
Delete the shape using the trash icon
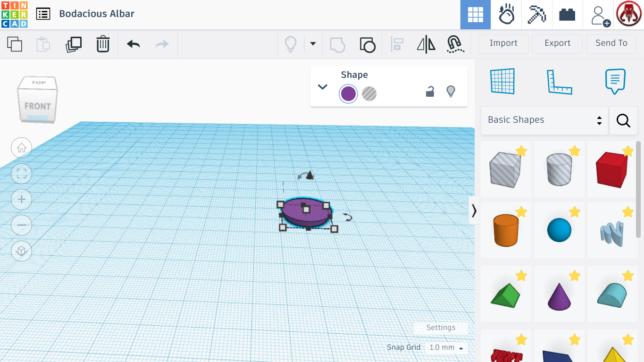point(103,43)
